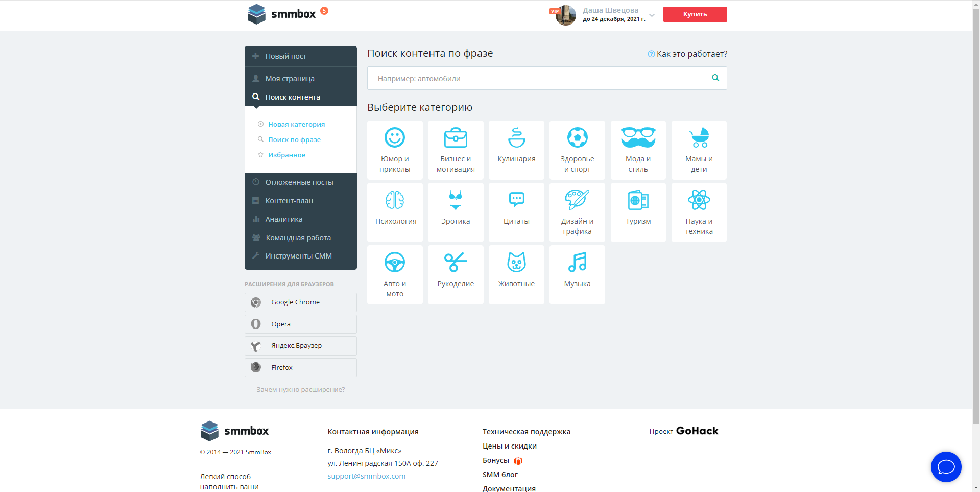Select the Рукоделие scissors icon

(456, 262)
